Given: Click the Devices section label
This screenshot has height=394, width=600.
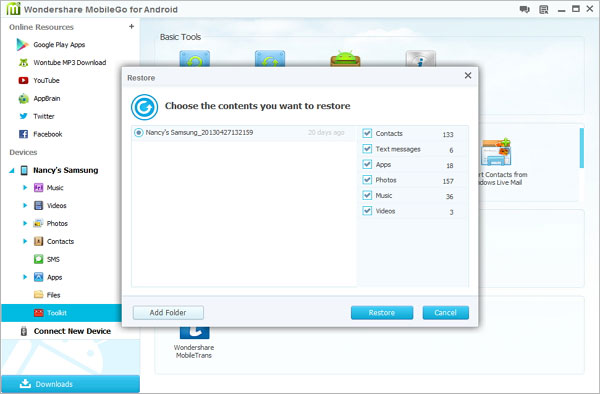Looking at the screenshot, I should pyautogui.click(x=23, y=152).
